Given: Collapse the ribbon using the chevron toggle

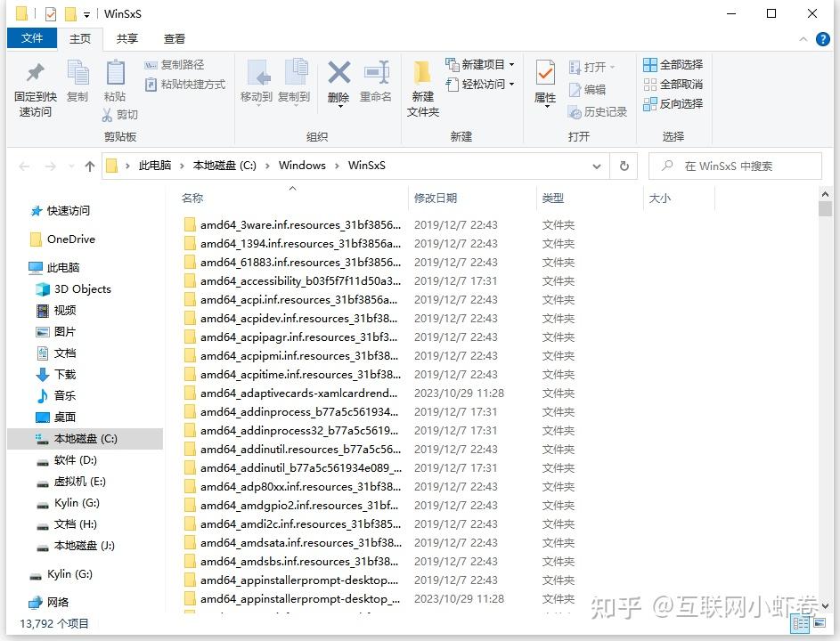Looking at the screenshot, I should (x=803, y=37).
